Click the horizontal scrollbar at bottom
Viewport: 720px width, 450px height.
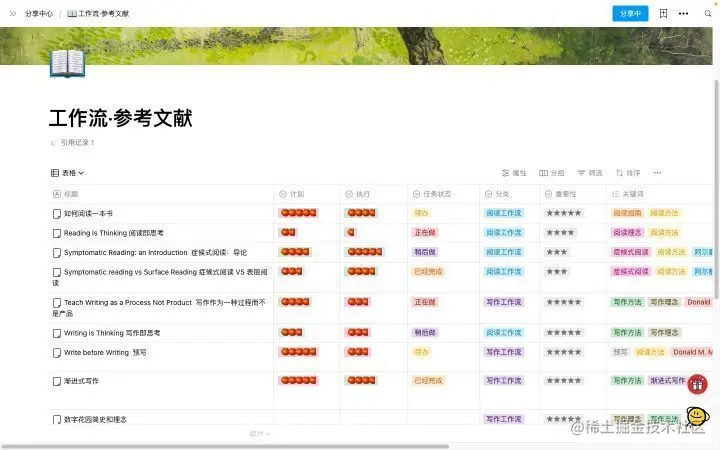[225, 446]
